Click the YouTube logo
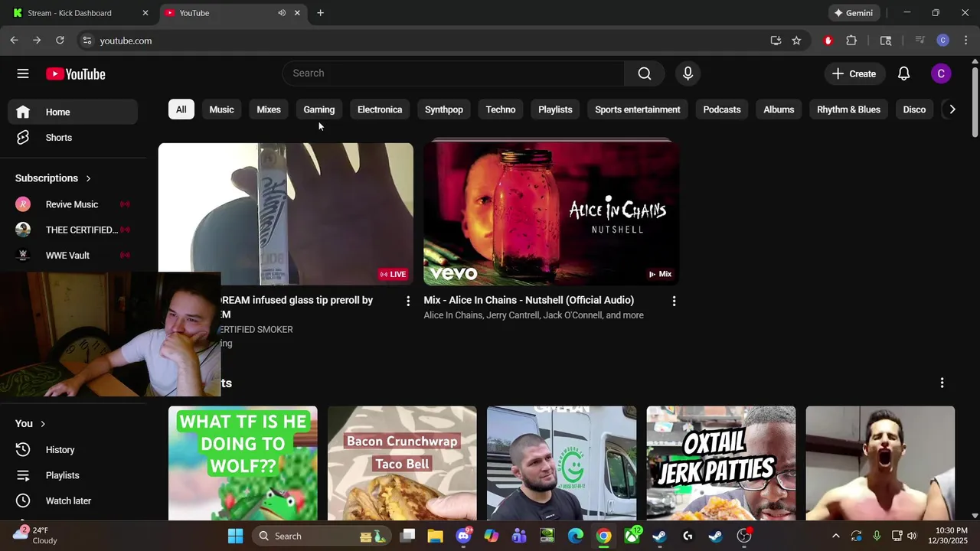980x551 pixels. click(x=75, y=73)
